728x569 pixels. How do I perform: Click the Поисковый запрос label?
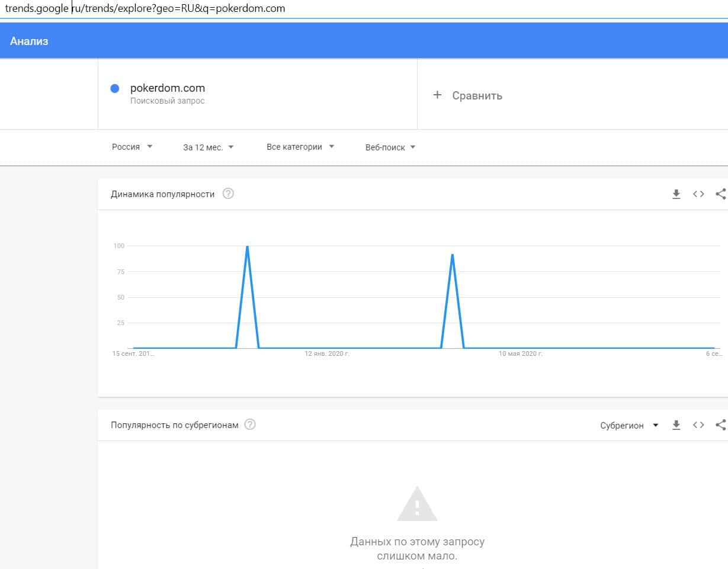tap(168, 101)
